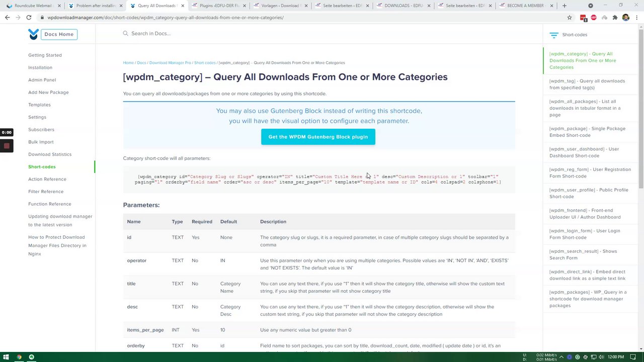
Task: Open the [wpdm_frontend] Uploader UI article
Action: pos(585,214)
